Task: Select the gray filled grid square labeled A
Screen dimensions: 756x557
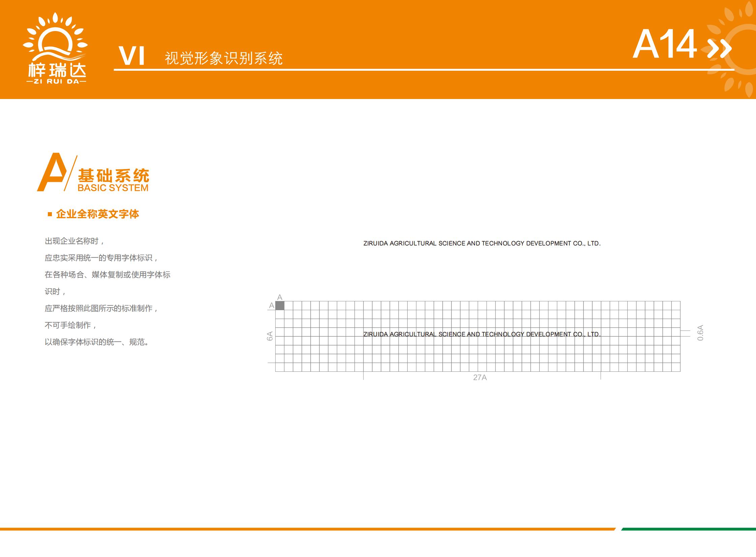Action: (x=280, y=306)
